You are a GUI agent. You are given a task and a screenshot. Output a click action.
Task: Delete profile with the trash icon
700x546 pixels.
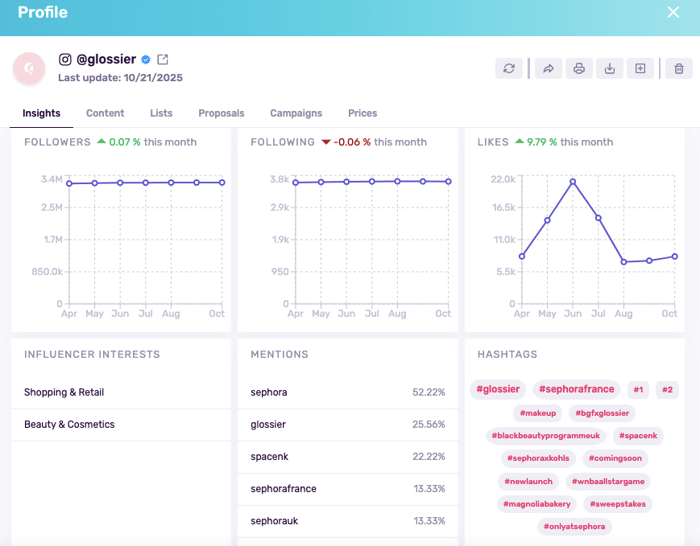tap(679, 68)
